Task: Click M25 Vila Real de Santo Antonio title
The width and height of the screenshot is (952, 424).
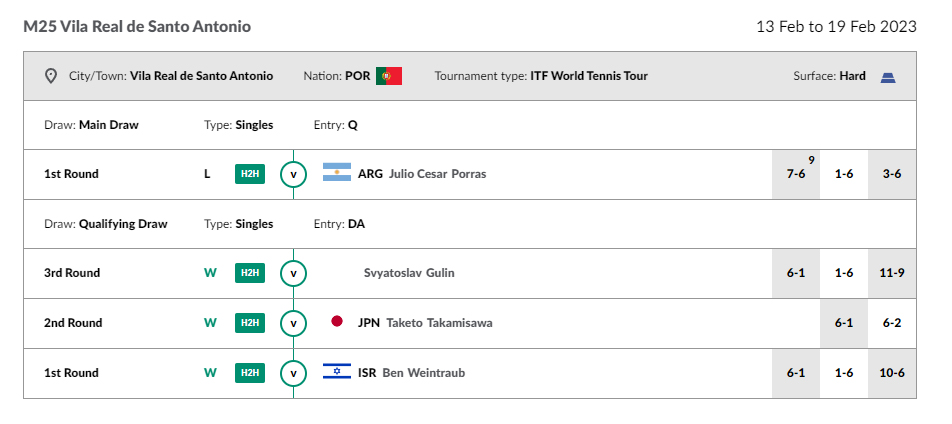Action: click(137, 27)
